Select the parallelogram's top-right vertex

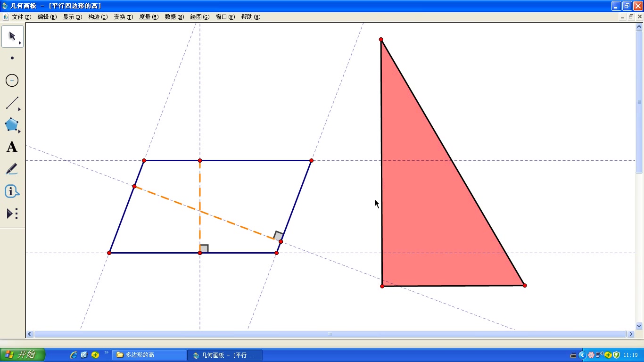[x=311, y=161]
